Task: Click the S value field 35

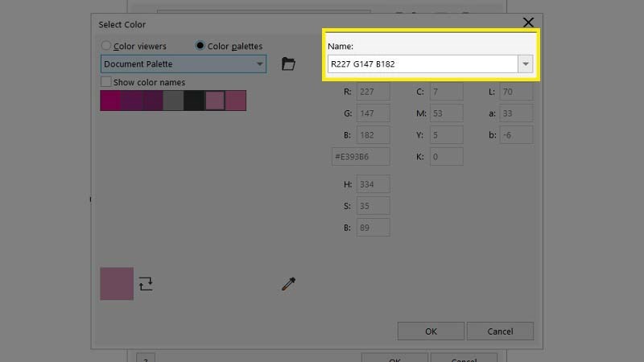Action: [x=373, y=206]
